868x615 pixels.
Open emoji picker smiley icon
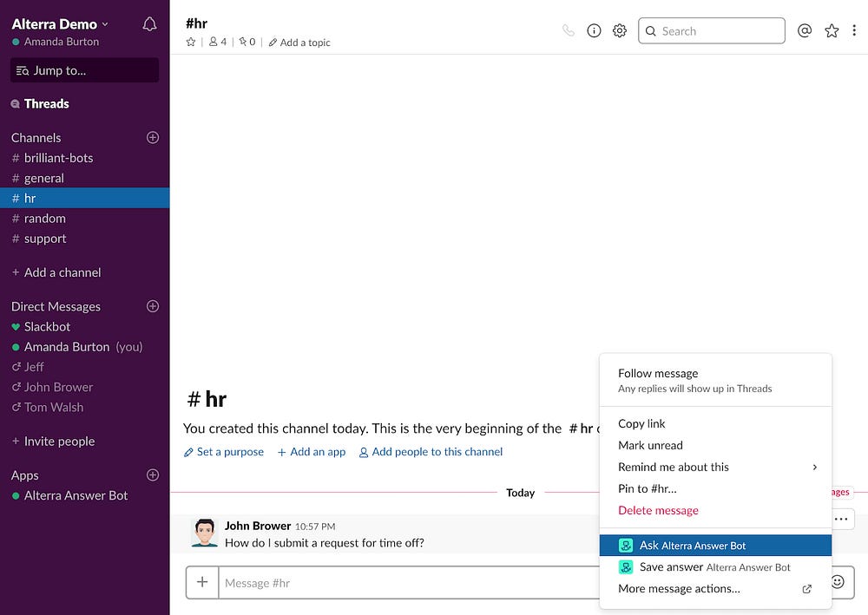click(838, 582)
